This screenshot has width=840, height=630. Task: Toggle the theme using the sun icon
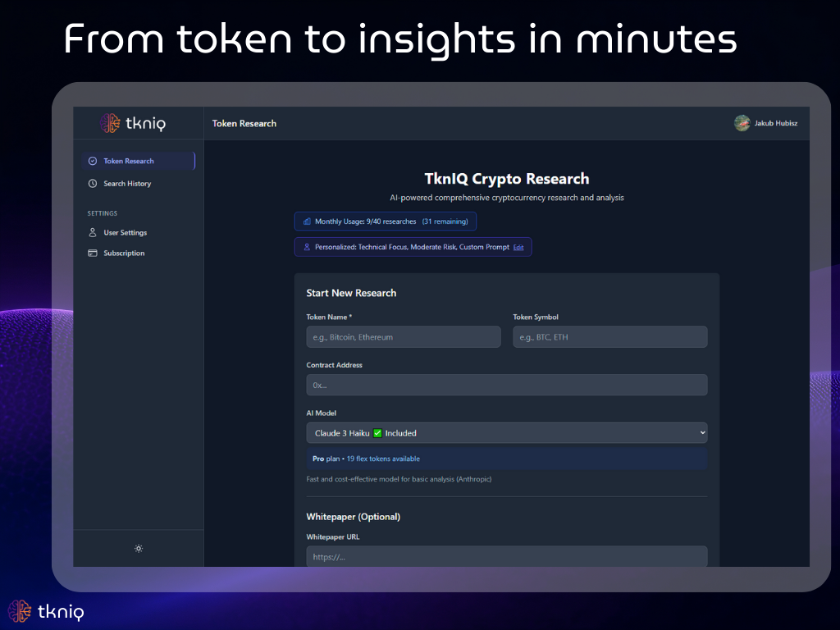pos(139,549)
